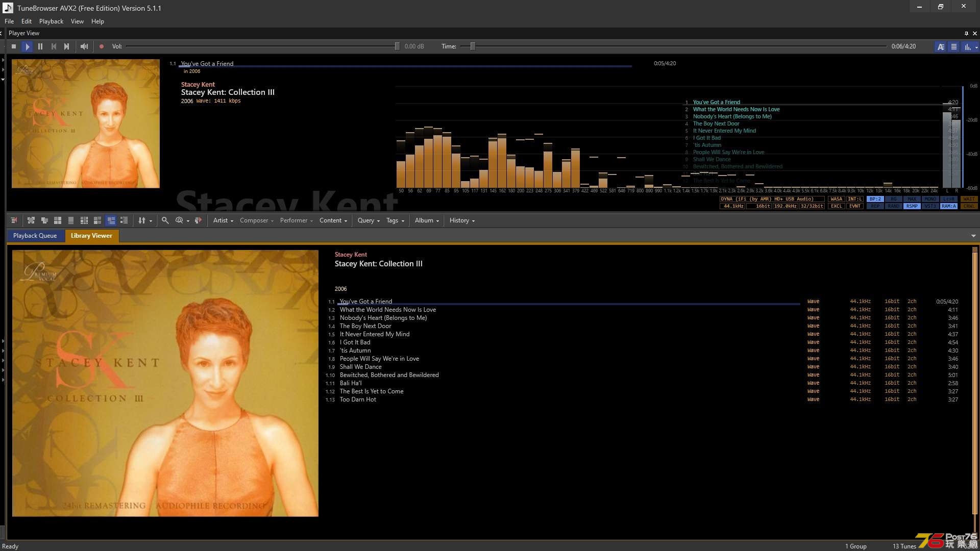
Task: Open the Edit menu
Action: point(27,21)
